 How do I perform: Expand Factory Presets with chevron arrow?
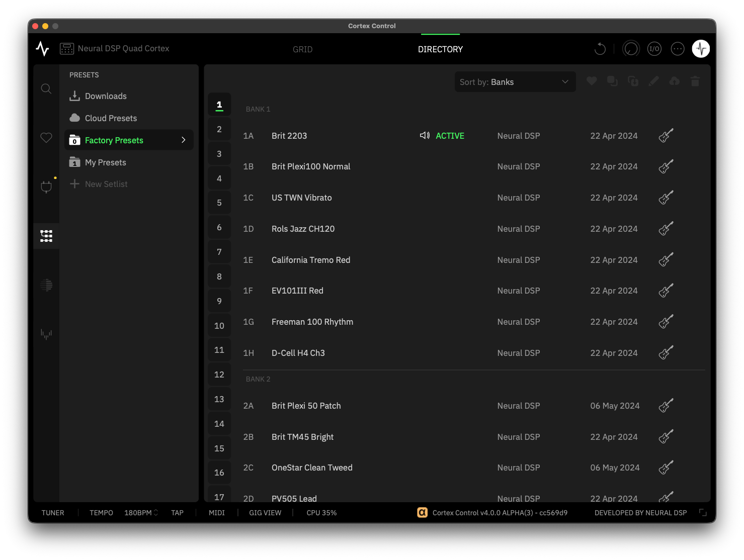tap(184, 140)
